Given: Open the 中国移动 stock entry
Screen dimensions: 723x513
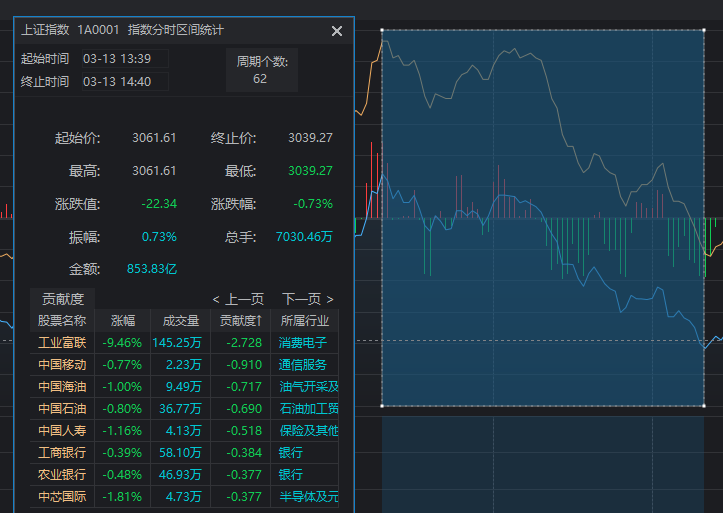Looking at the screenshot, I should click(62, 365).
